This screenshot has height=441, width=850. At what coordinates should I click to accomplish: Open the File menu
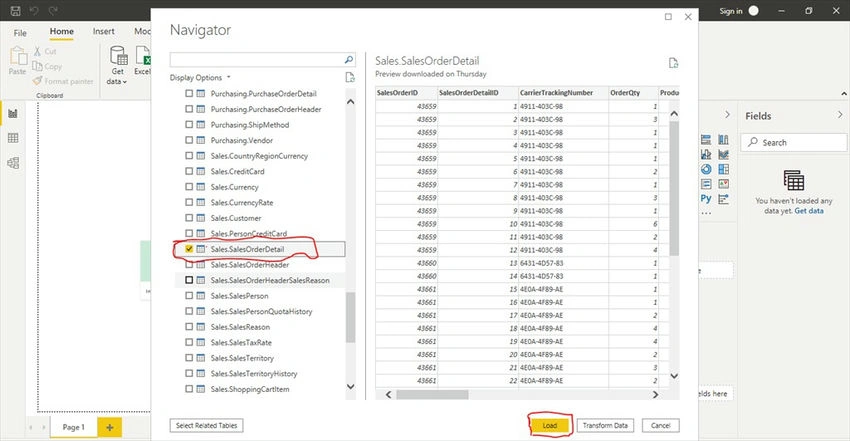pyautogui.click(x=20, y=33)
